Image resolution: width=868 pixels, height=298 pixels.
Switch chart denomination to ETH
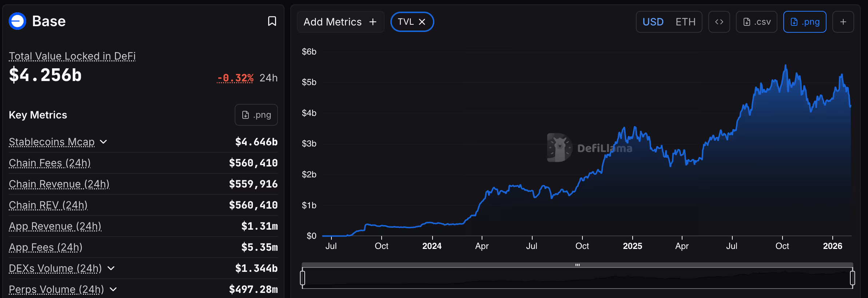click(x=685, y=22)
